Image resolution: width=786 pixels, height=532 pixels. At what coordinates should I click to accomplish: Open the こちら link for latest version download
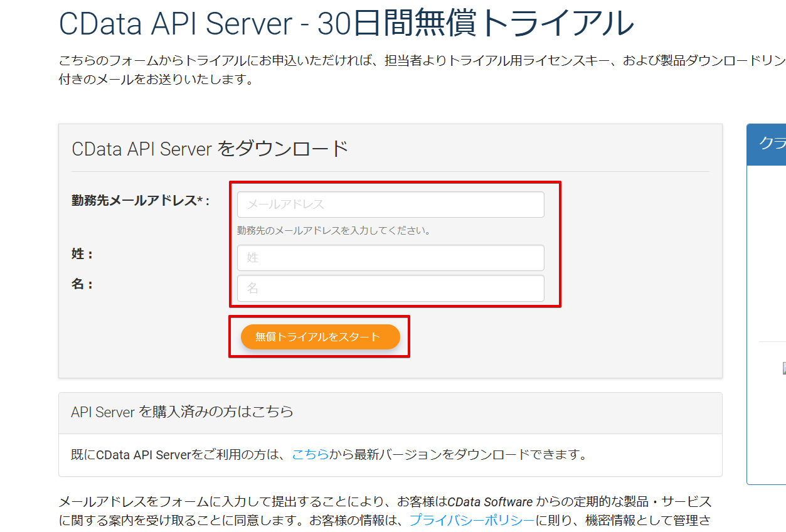[x=311, y=454]
